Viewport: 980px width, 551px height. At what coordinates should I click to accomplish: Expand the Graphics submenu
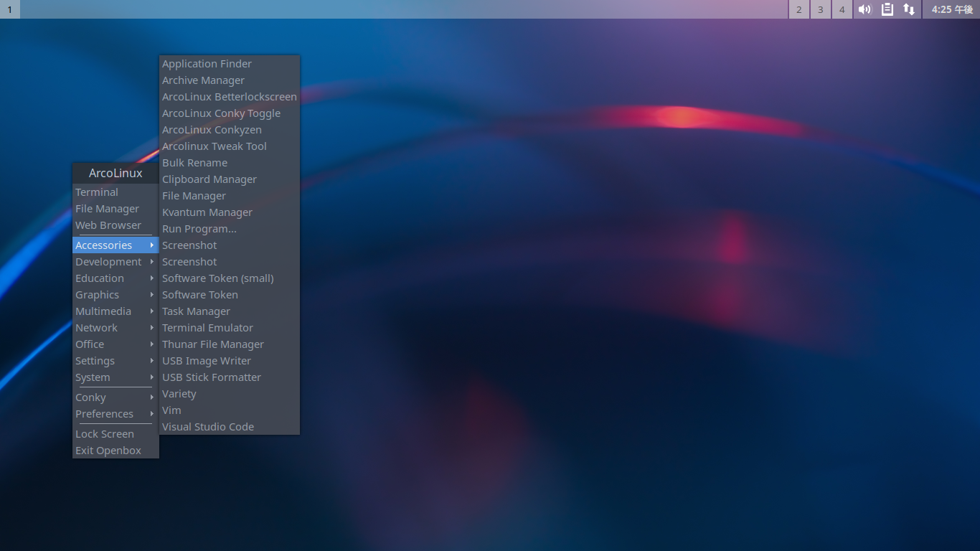click(116, 295)
